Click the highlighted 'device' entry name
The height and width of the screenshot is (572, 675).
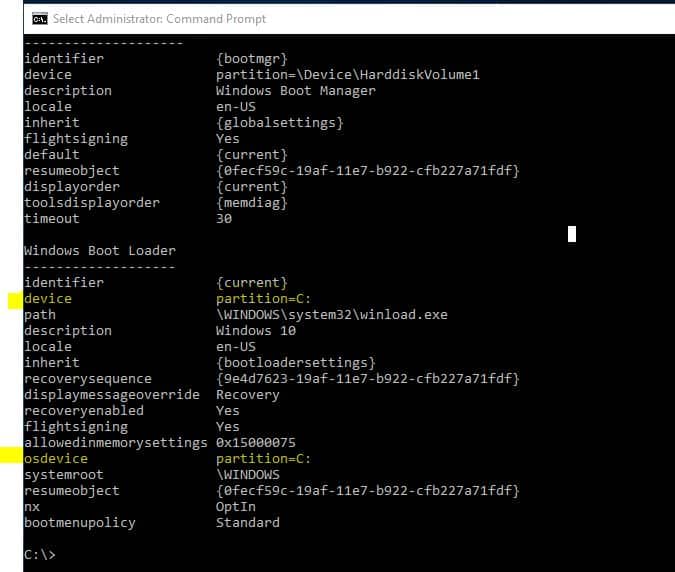(x=48, y=298)
